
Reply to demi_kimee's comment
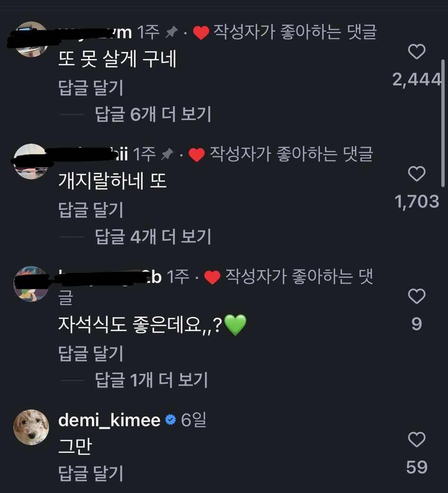pos(91,473)
